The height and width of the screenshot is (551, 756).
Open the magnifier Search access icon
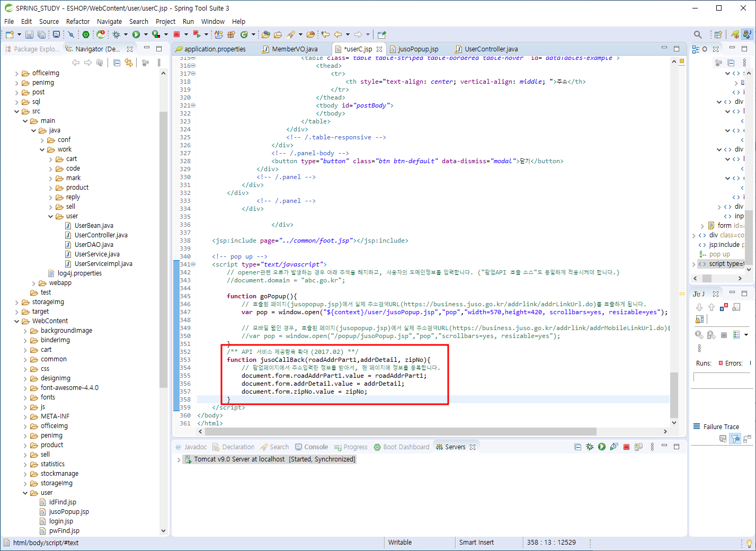pos(698,34)
